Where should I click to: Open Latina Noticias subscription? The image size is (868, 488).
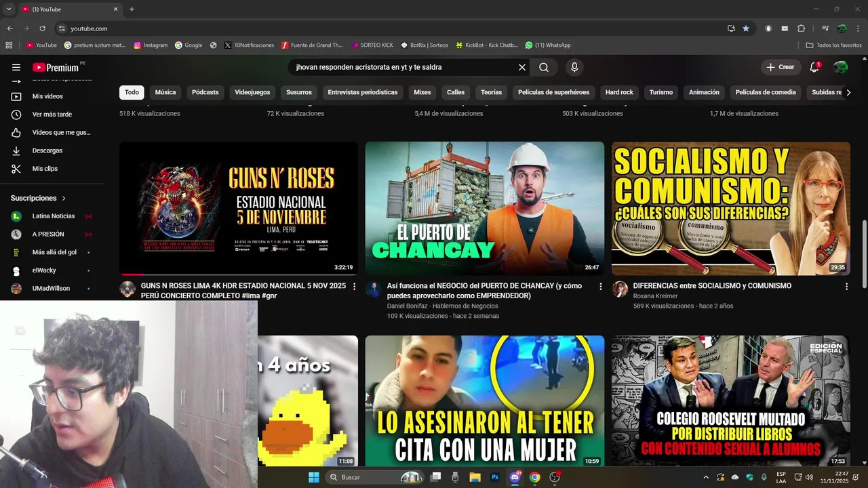52,216
